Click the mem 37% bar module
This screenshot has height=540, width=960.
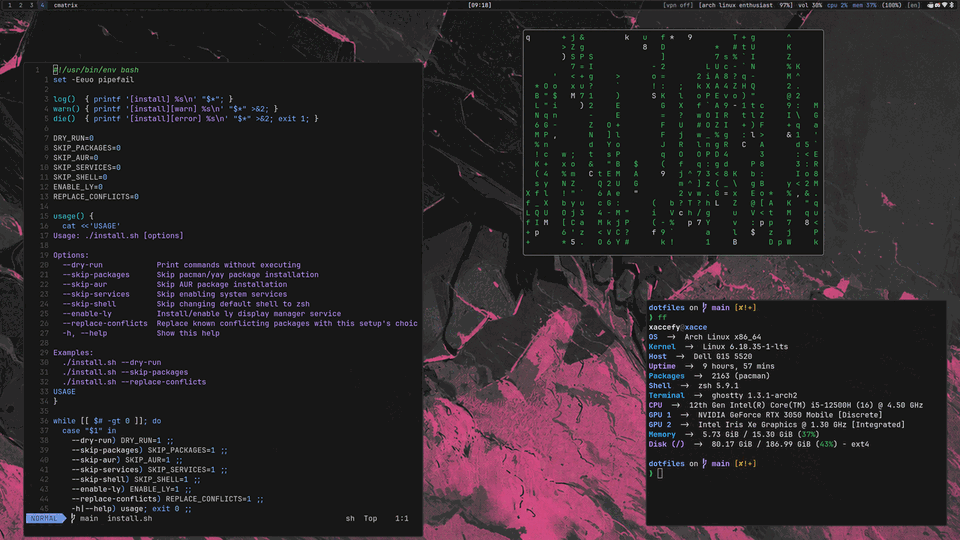tap(864, 5)
